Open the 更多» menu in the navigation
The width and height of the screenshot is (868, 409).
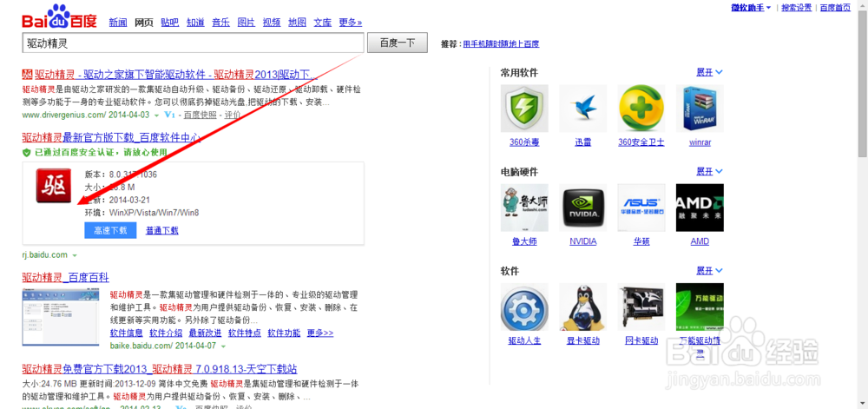[351, 23]
